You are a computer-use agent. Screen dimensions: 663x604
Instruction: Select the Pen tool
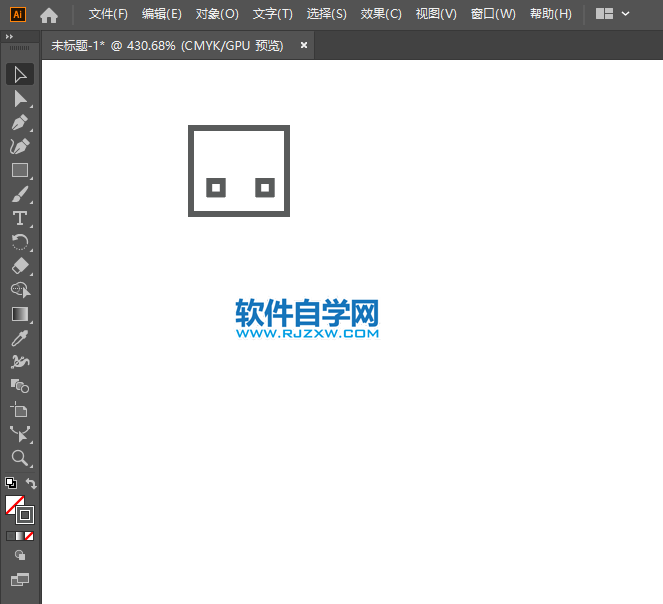point(20,123)
